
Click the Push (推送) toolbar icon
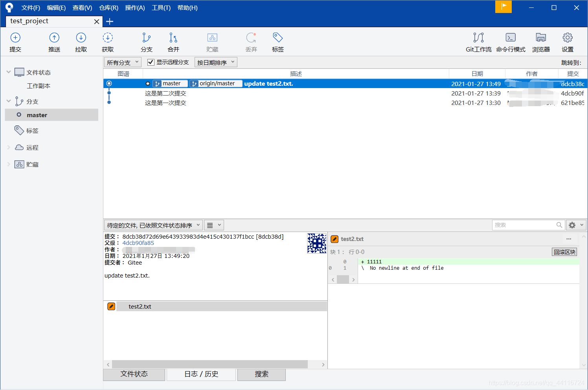coord(54,38)
